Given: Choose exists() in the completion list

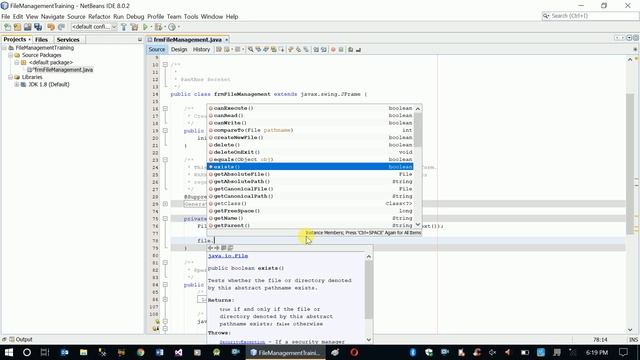Looking at the screenshot, I should (x=310, y=167).
